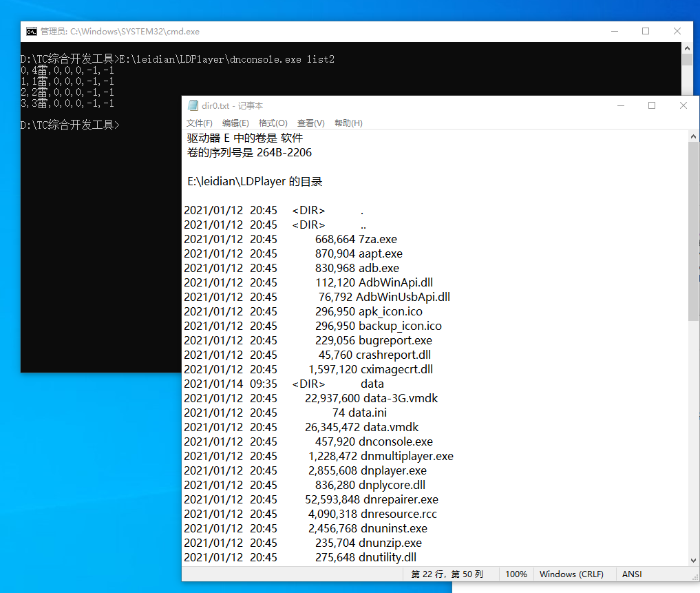Open the 文件(F) menu in Notepad
Screen dimensions: 700x593
[x=200, y=123]
